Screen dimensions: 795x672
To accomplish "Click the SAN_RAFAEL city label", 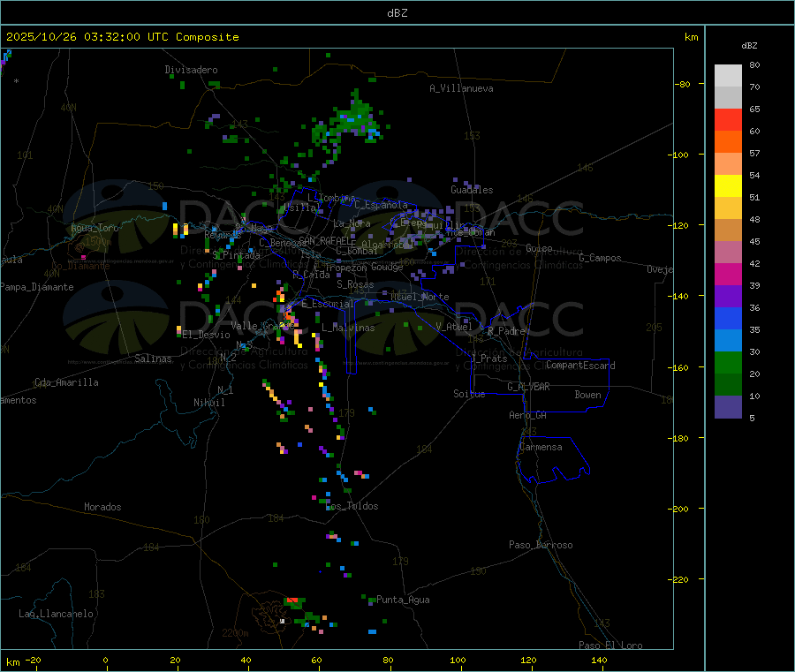I will (x=325, y=241).
